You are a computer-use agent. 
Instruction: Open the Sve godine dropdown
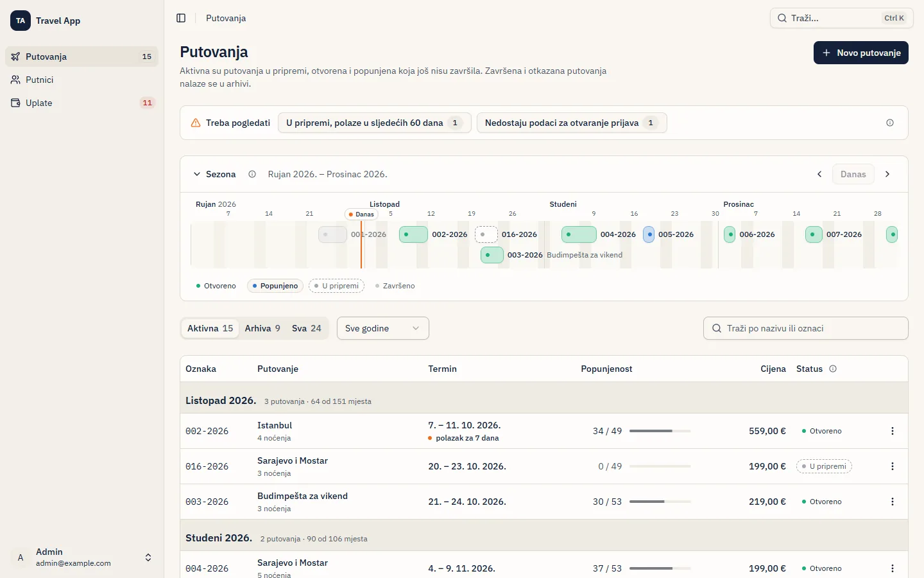[383, 328]
